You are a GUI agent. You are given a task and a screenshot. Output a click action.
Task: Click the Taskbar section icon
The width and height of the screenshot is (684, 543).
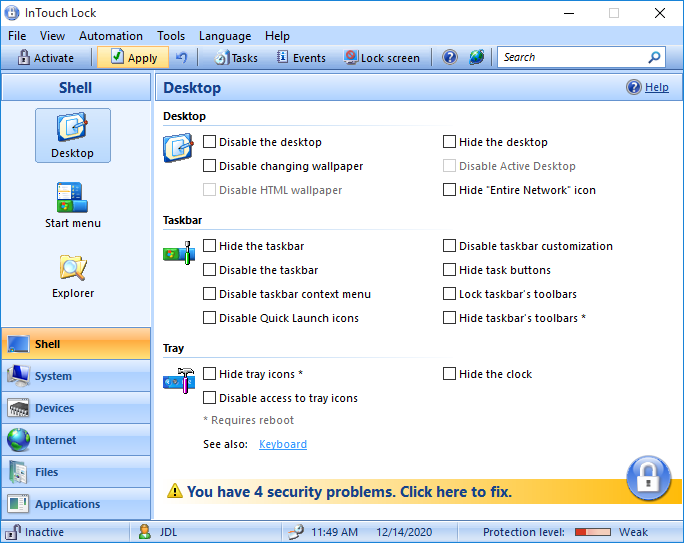coord(179,253)
